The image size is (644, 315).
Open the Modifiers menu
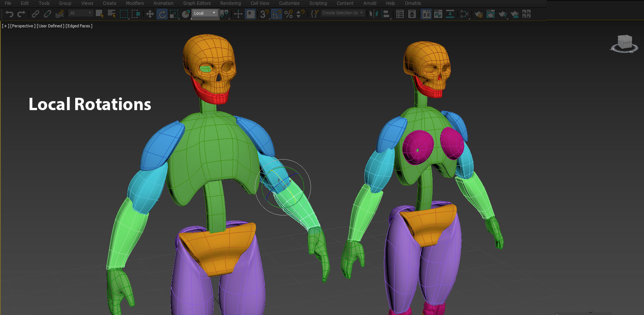point(135,3)
